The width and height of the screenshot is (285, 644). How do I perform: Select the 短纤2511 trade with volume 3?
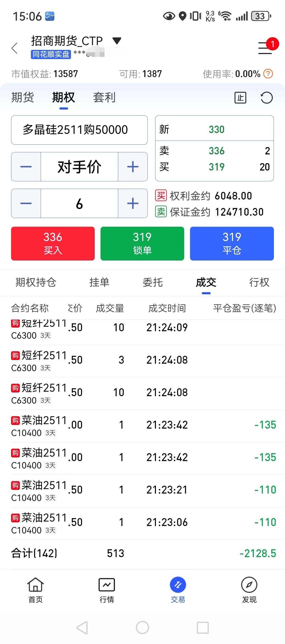click(x=142, y=361)
